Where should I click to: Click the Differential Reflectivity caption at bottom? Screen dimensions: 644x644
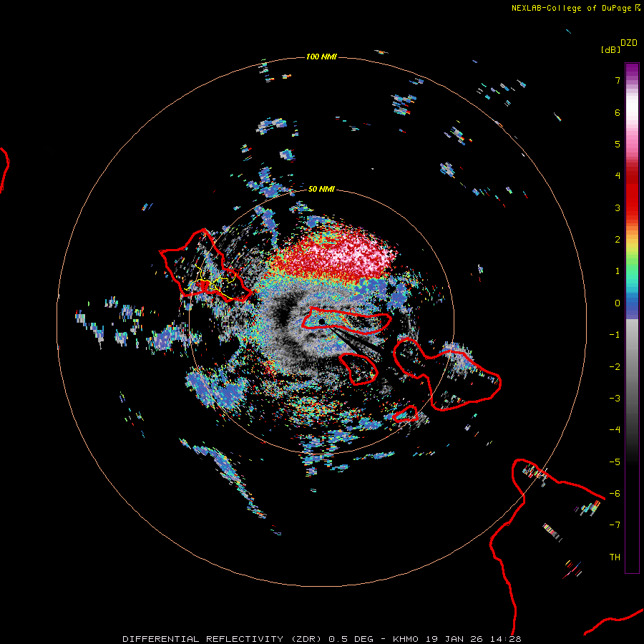coord(322,639)
